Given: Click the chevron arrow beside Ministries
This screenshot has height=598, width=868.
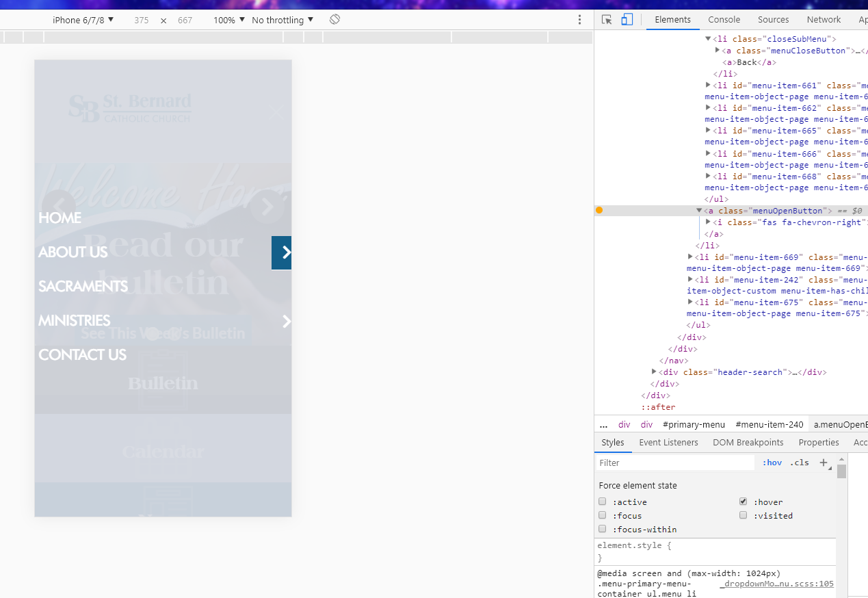Looking at the screenshot, I should [x=286, y=321].
